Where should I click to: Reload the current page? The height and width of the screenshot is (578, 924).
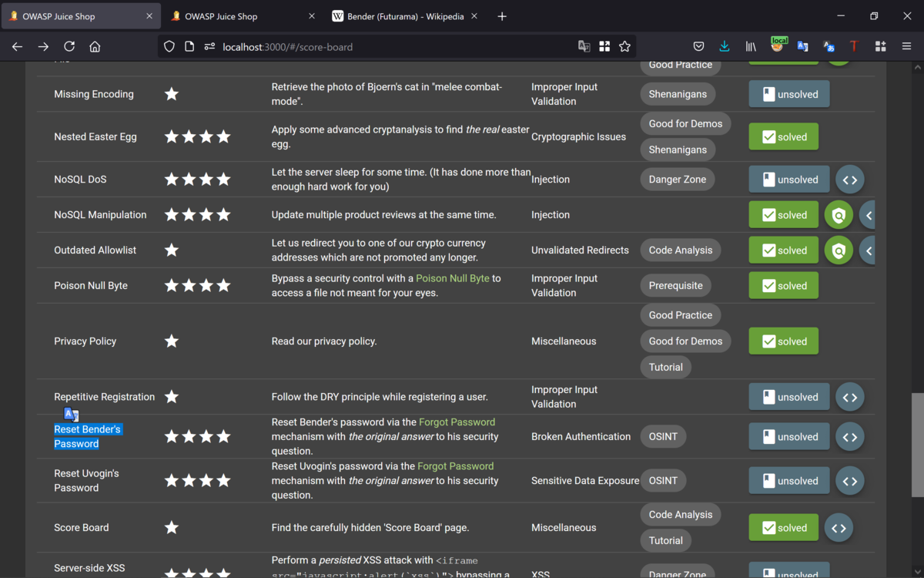tap(69, 47)
